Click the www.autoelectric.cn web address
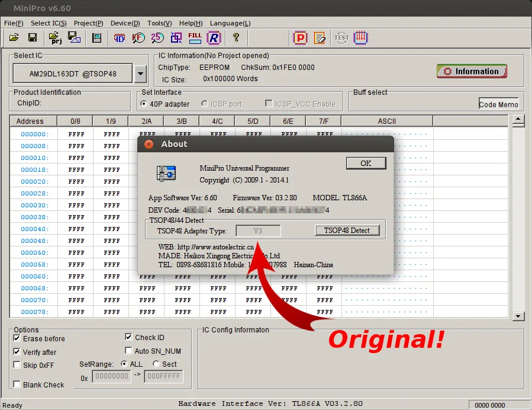 (215, 247)
